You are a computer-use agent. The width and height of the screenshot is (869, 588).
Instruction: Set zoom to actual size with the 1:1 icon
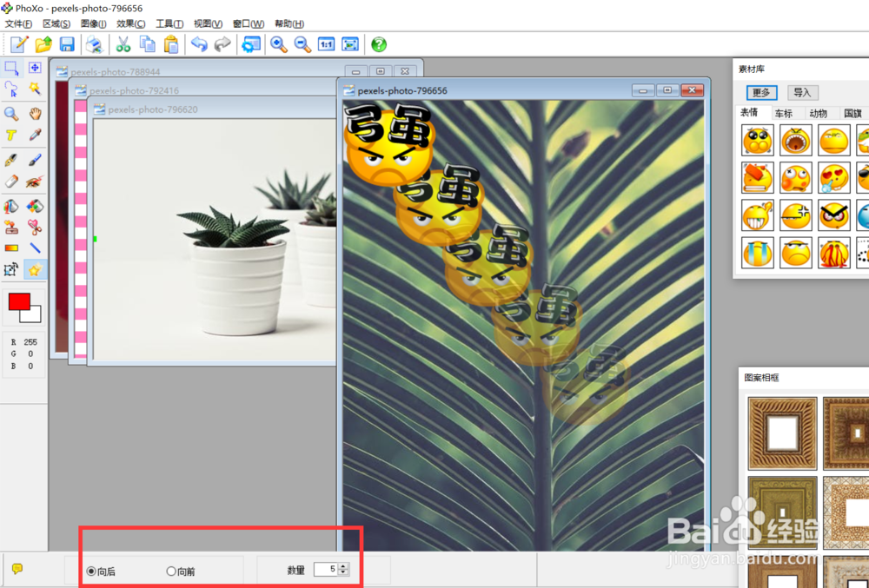(x=327, y=44)
